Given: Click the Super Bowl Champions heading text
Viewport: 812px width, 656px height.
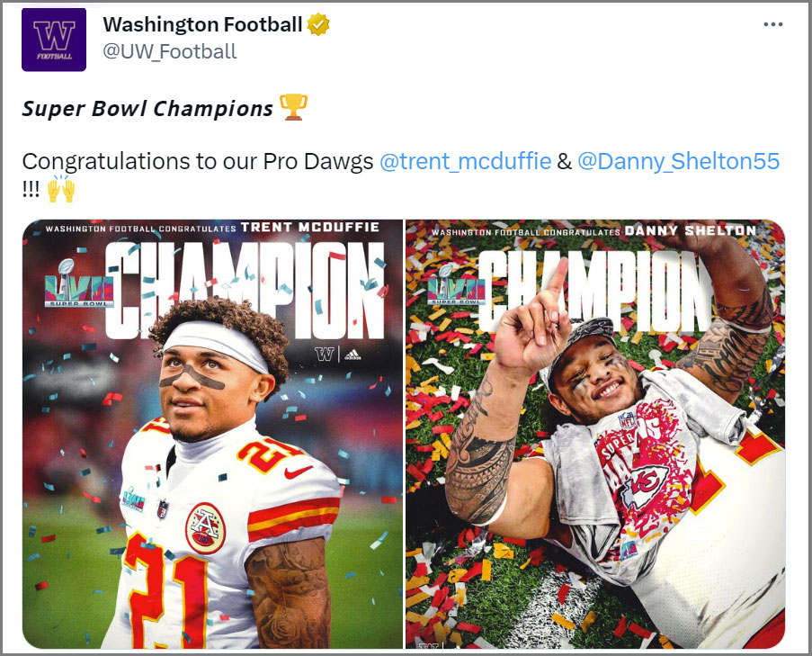Looking at the screenshot, I should point(147,108).
